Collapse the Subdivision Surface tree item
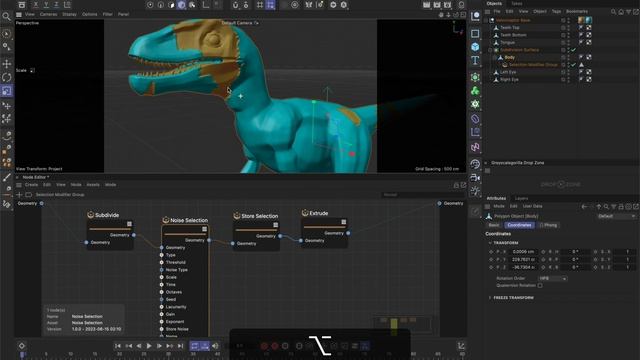 tap(491, 50)
